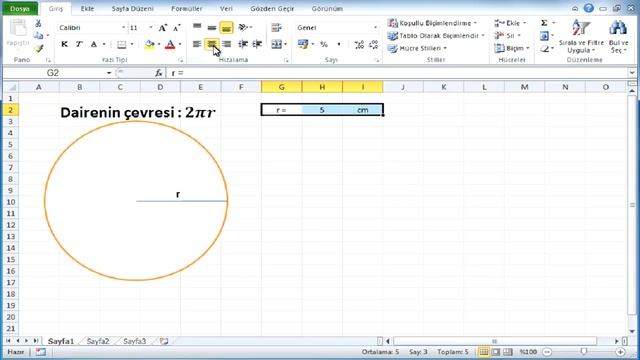640x360 pixels.
Task: Click the Fill down icon
Action: point(544,36)
